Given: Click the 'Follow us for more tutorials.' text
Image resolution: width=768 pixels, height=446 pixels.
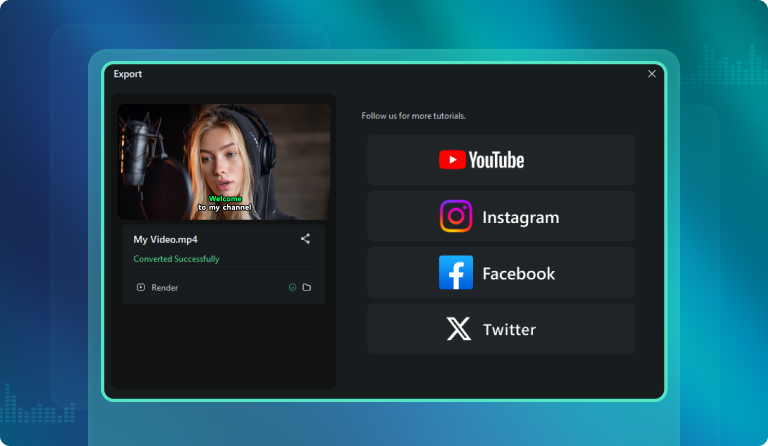Looking at the screenshot, I should 413,116.
